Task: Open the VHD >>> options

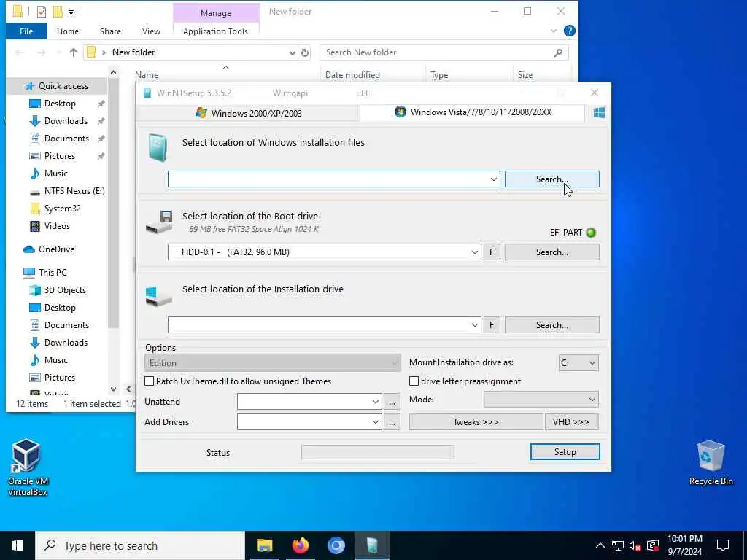Action: click(571, 422)
